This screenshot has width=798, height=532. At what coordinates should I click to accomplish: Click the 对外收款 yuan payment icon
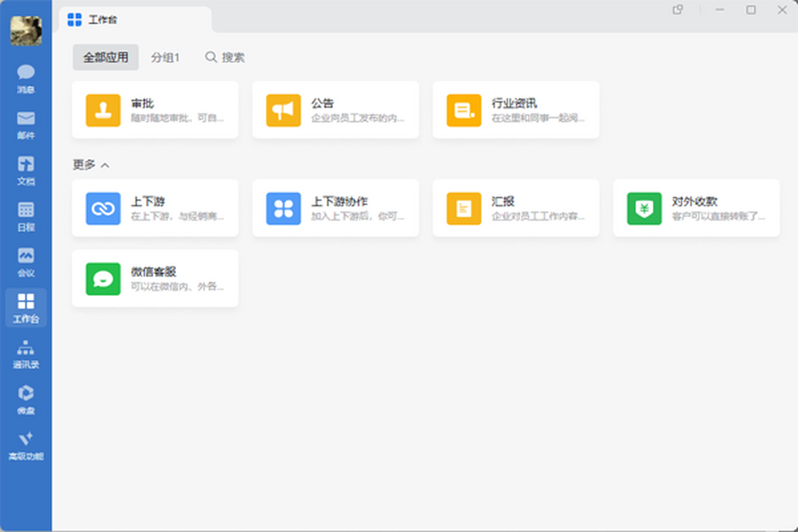point(644,208)
